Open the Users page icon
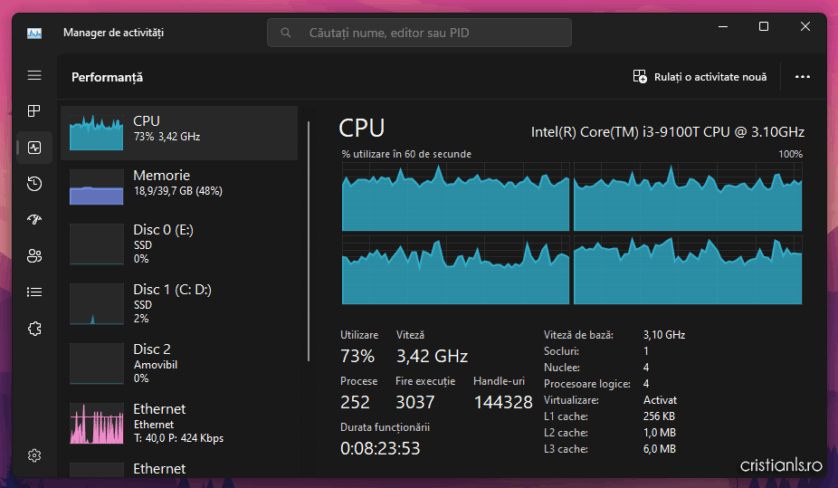Screen dimensions: 838x488 point(34,256)
